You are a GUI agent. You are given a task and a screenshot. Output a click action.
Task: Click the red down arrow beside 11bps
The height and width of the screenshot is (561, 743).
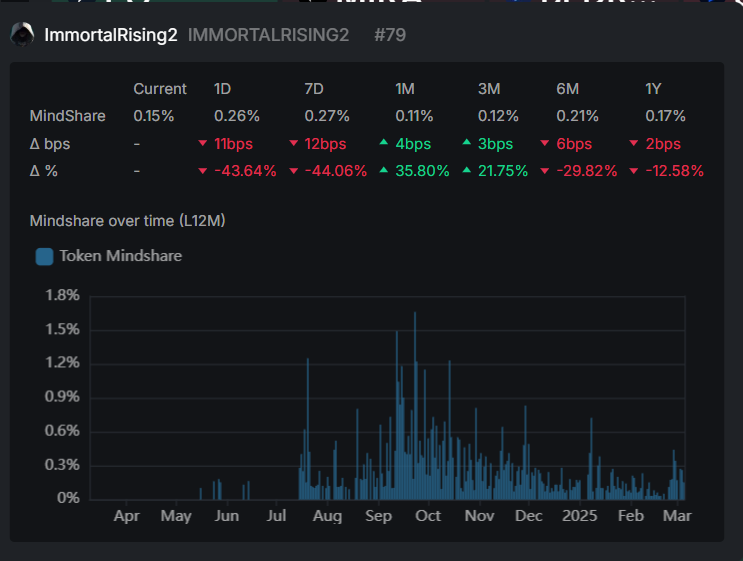(x=203, y=143)
